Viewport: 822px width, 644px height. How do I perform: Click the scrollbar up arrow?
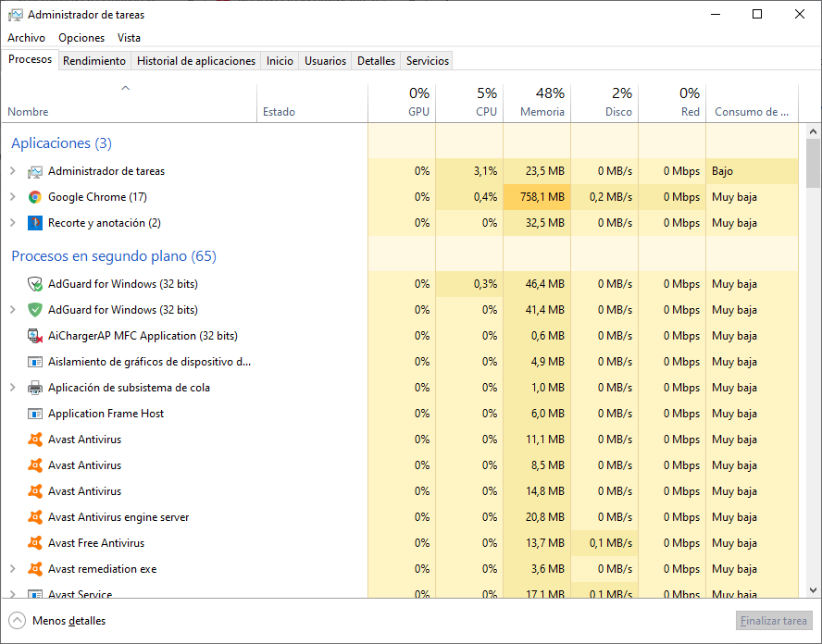click(813, 131)
